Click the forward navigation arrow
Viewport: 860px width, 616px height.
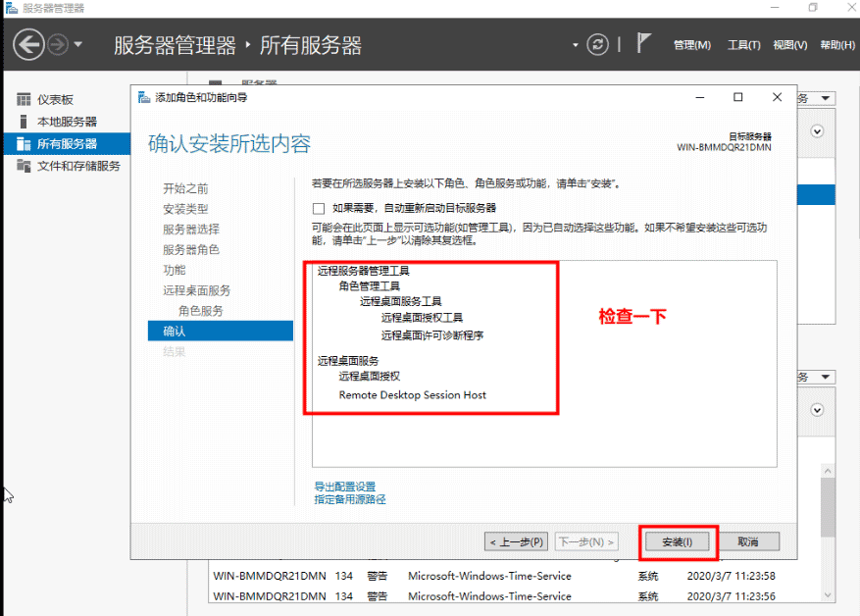(x=59, y=43)
